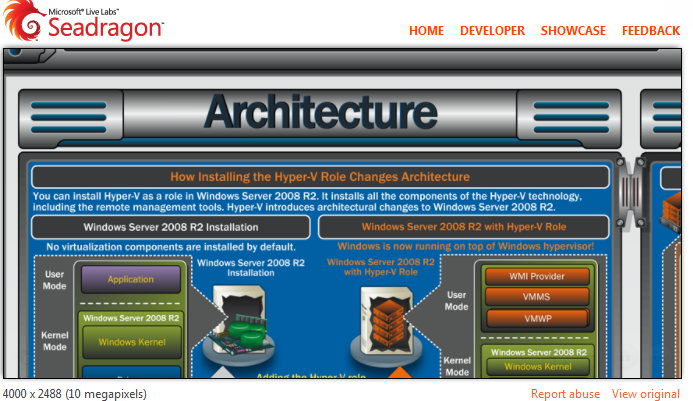Click the purple Application block
Screen dimensions: 693x401
pyautogui.click(x=131, y=279)
